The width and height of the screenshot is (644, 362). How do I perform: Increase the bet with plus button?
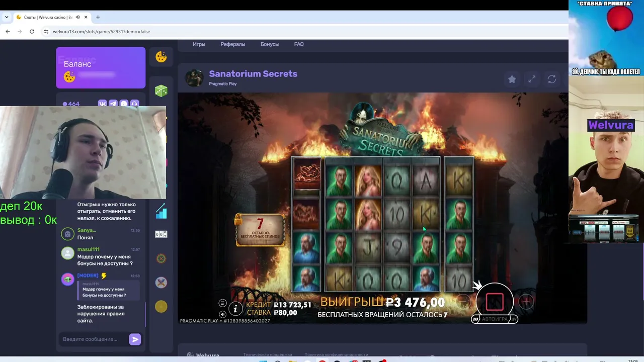pos(526,301)
